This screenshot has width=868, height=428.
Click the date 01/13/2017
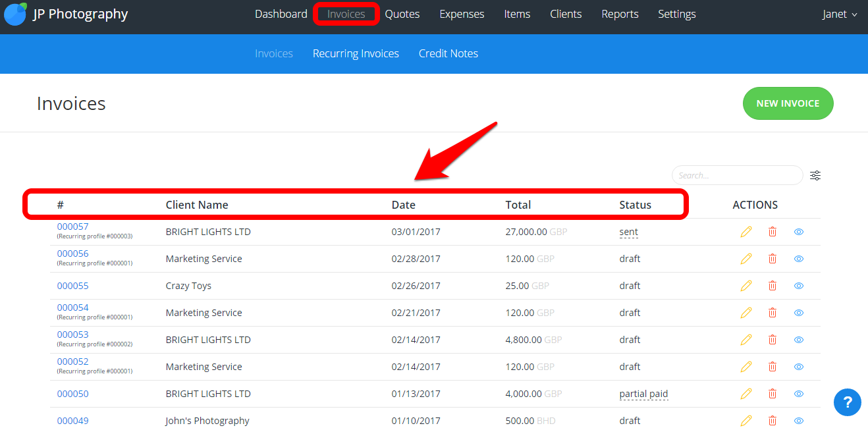tap(416, 394)
